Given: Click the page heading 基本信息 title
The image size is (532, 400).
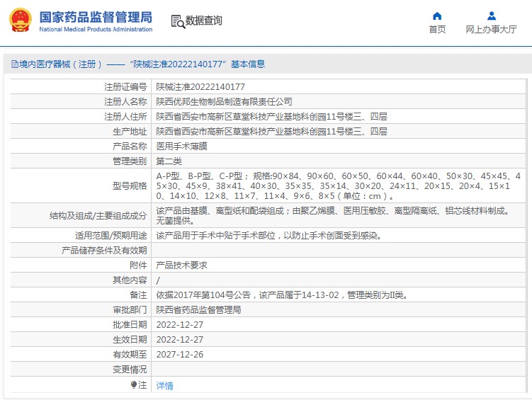Looking at the screenshot, I should pos(248,64).
